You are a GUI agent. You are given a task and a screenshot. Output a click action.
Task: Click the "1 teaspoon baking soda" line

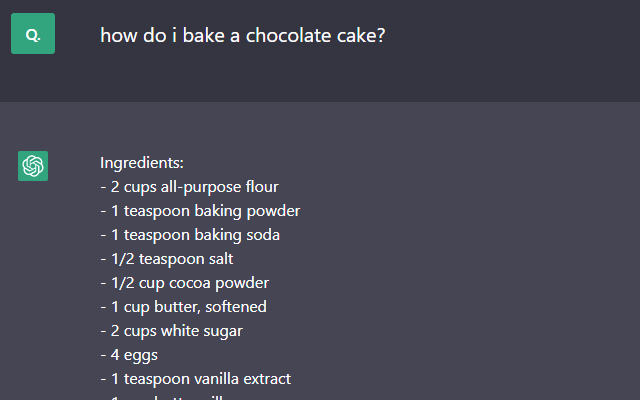pyautogui.click(x=190, y=235)
